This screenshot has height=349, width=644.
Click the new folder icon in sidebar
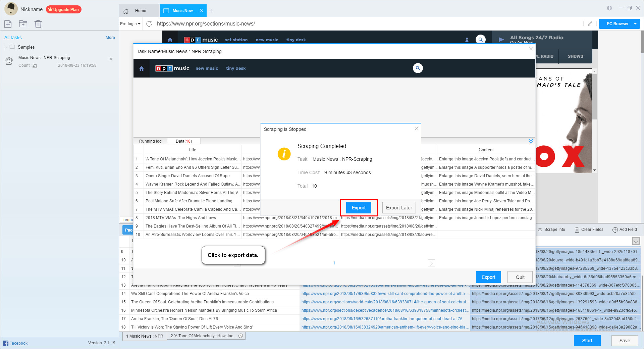coord(23,24)
